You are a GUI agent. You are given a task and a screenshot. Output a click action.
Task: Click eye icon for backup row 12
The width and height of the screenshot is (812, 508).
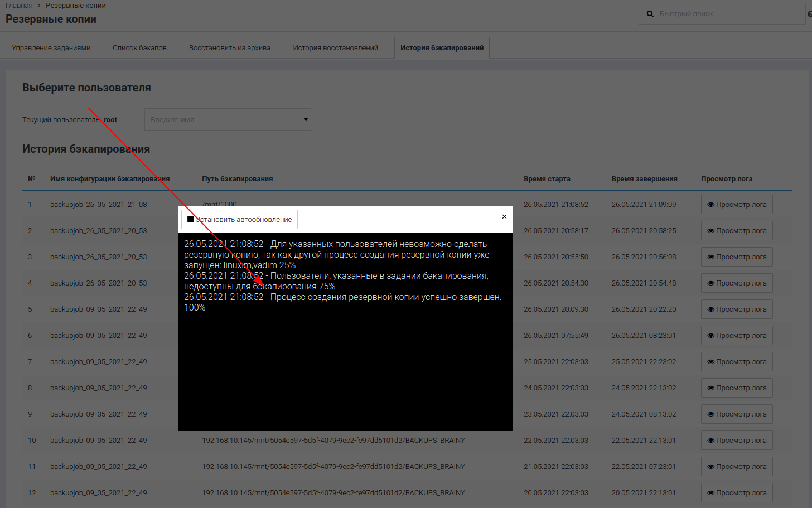click(710, 493)
